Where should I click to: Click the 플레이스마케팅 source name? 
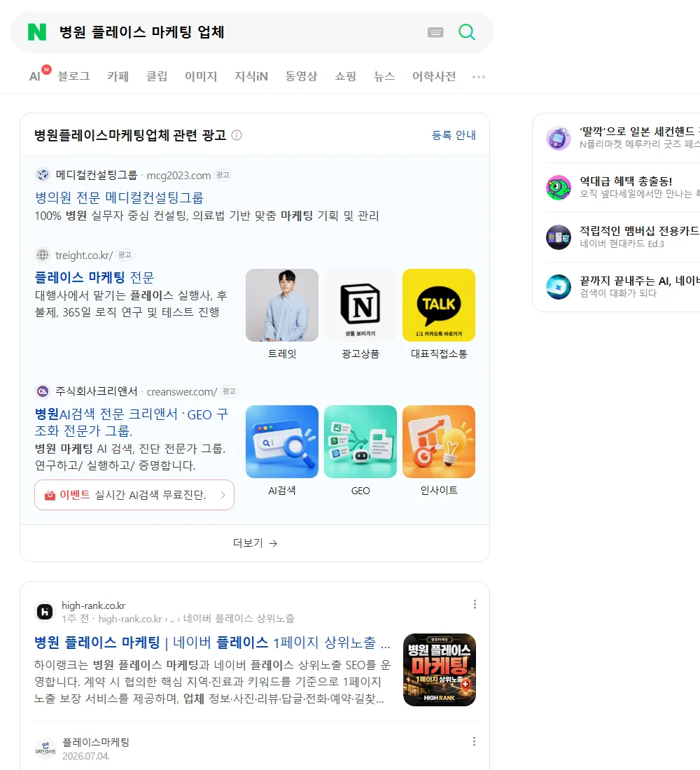(x=96, y=742)
